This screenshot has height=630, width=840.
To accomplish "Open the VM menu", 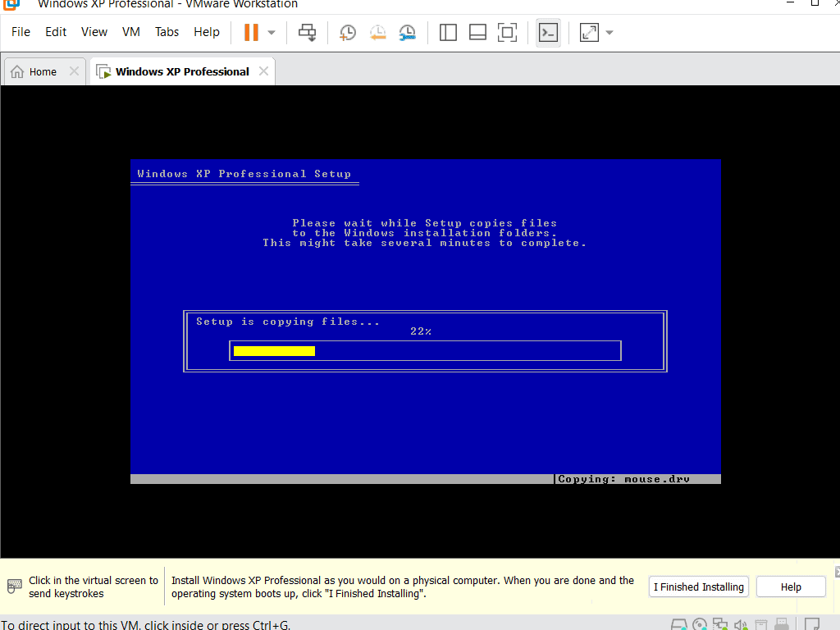I will click(131, 32).
